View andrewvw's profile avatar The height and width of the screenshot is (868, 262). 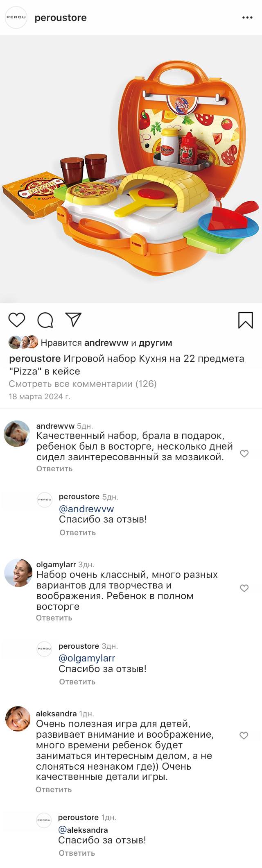tap(17, 433)
